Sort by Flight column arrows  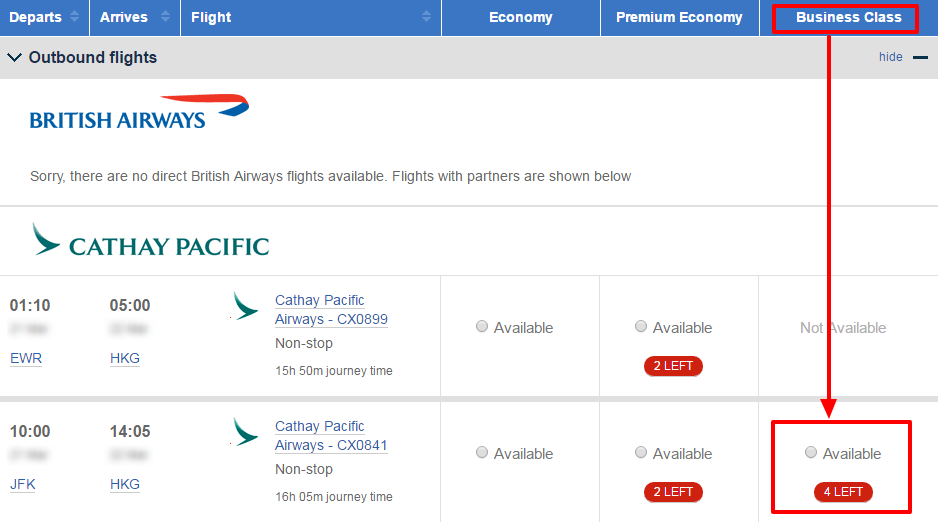pos(426,17)
